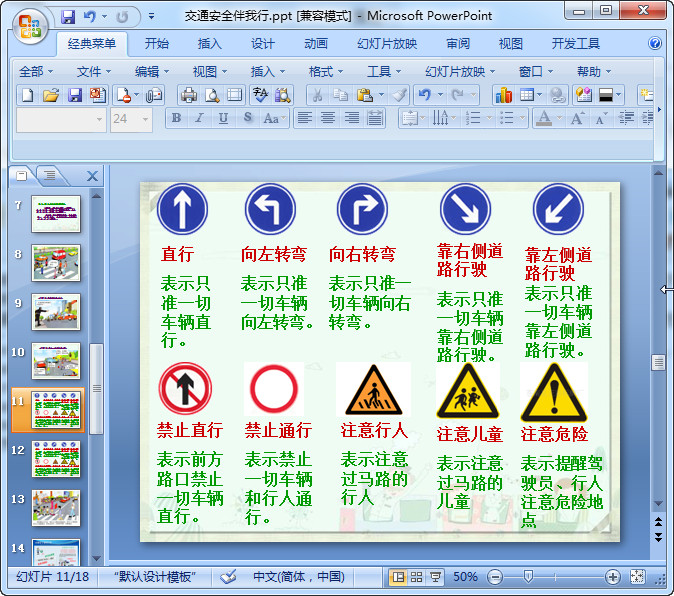Toggle italic formatting
The height and width of the screenshot is (596, 674).
click(199, 118)
